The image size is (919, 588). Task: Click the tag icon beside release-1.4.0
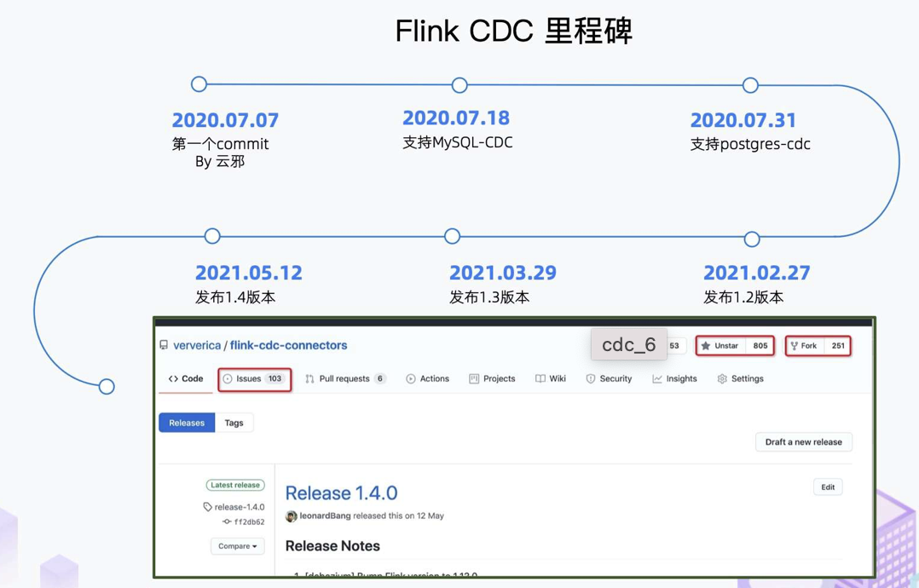point(207,507)
